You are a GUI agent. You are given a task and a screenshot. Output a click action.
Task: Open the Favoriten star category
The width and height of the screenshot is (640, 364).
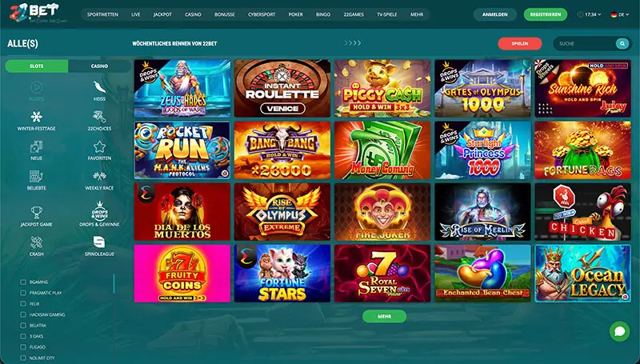tap(99, 147)
